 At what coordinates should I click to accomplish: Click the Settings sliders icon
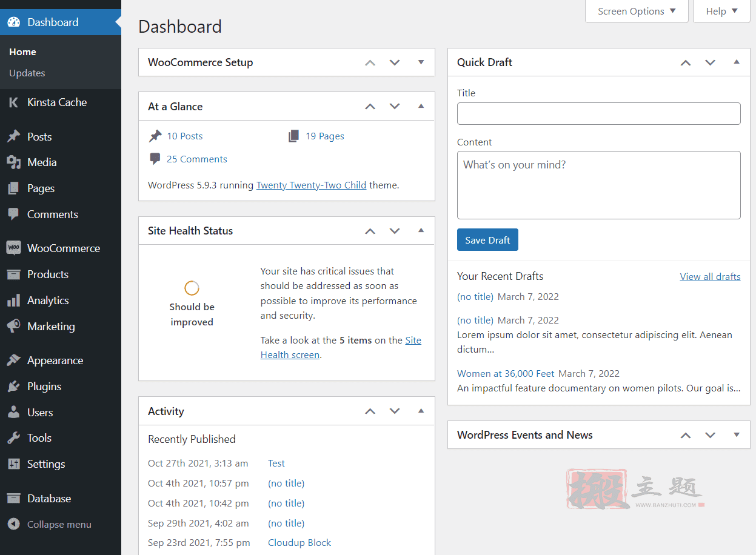(x=13, y=464)
